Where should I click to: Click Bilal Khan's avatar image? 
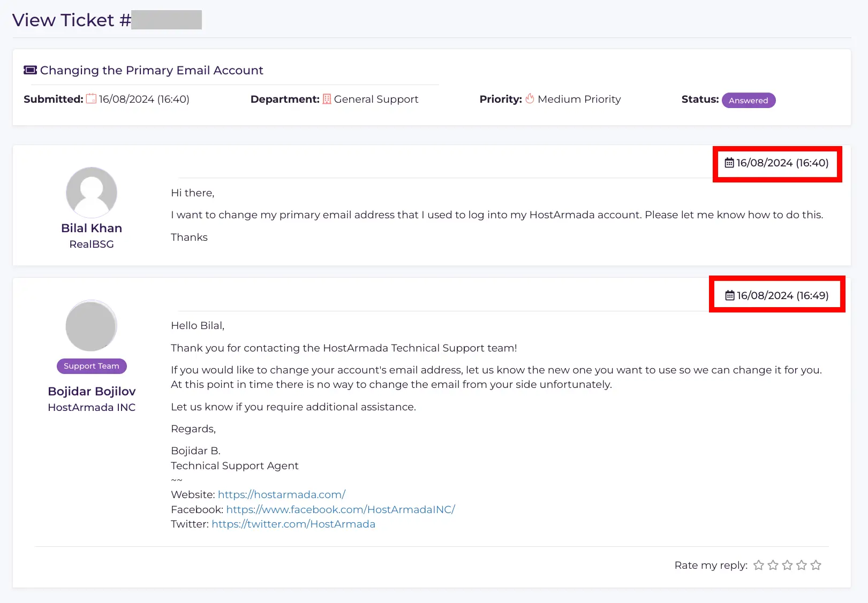[92, 193]
